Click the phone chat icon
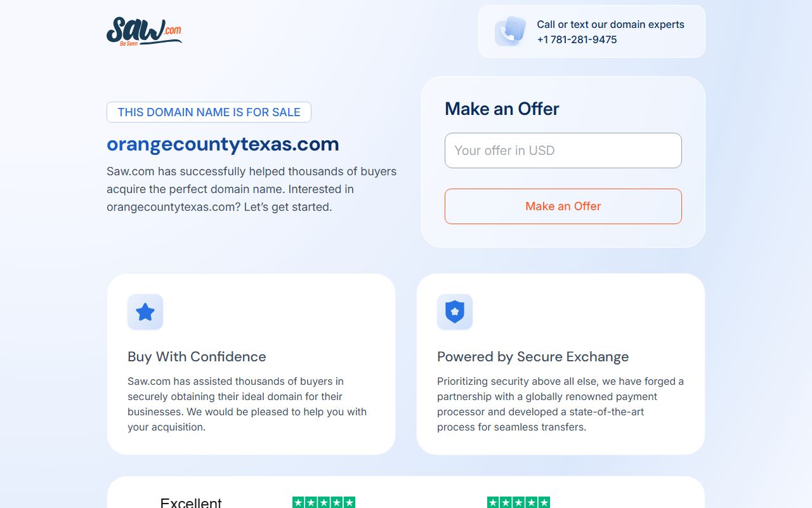This screenshot has height=508, width=812. (511, 31)
